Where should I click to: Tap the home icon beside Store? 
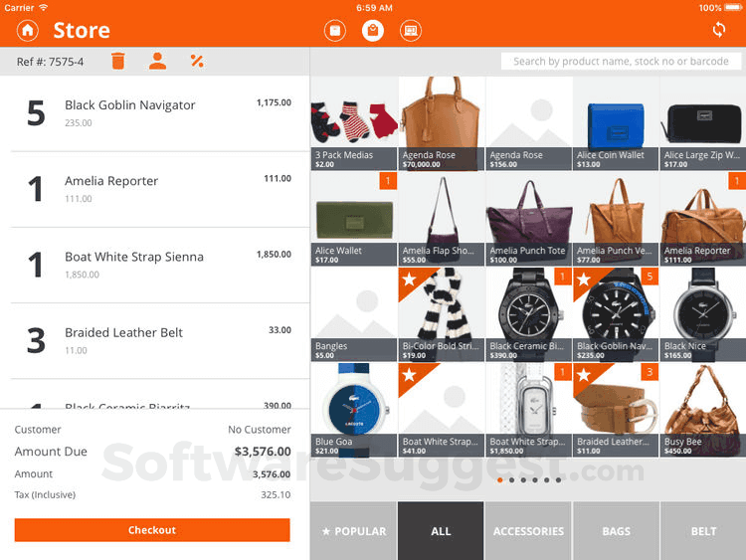(x=28, y=31)
